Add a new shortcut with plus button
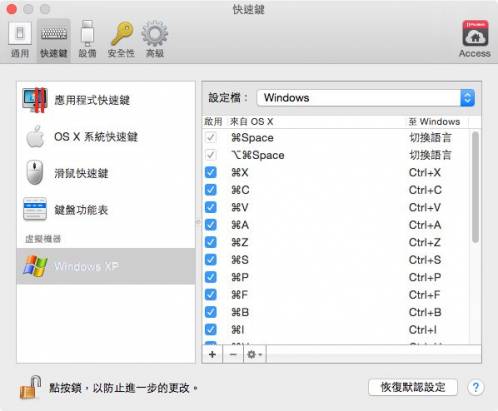The height and width of the screenshot is (411, 498). 212,354
